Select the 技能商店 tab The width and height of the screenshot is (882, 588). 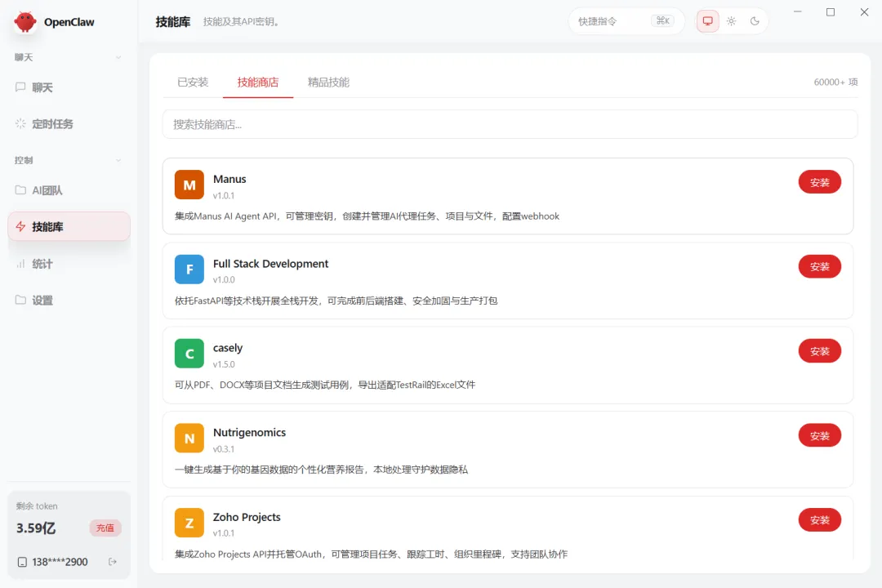click(x=257, y=82)
